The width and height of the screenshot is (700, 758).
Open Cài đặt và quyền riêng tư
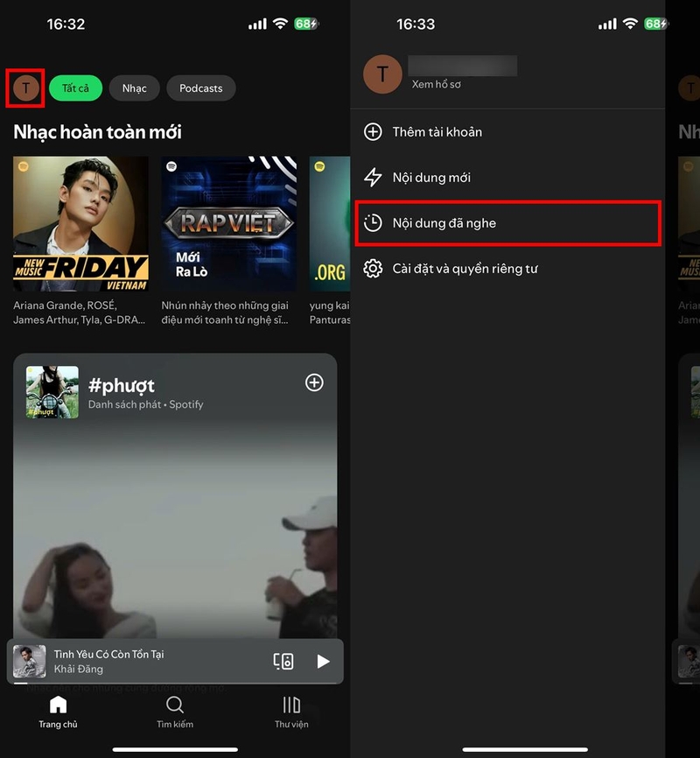point(507,269)
